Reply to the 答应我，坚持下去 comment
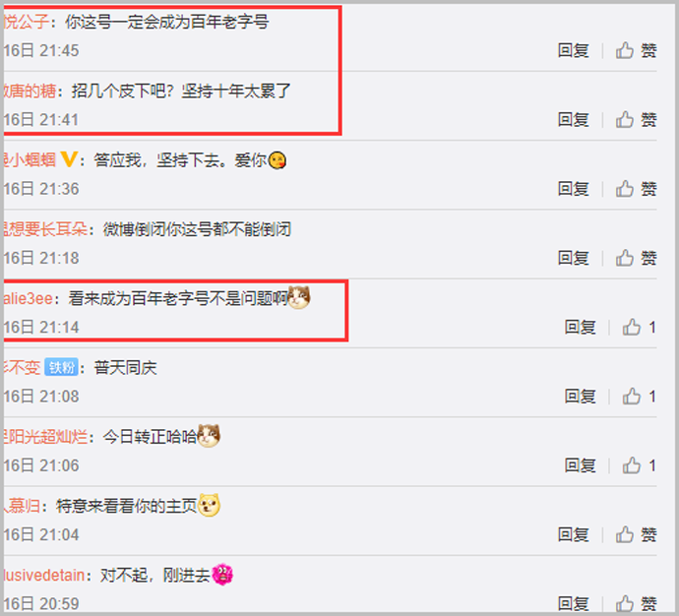The height and width of the screenshot is (616, 679). pyautogui.click(x=573, y=189)
